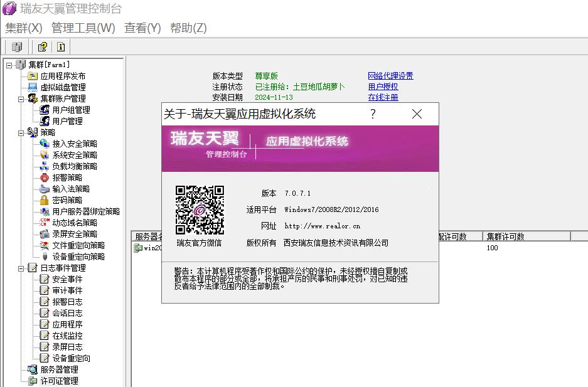The height and width of the screenshot is (387, 588).
Task: Click the QR code image in About dialog
Action: click(200, 210)
